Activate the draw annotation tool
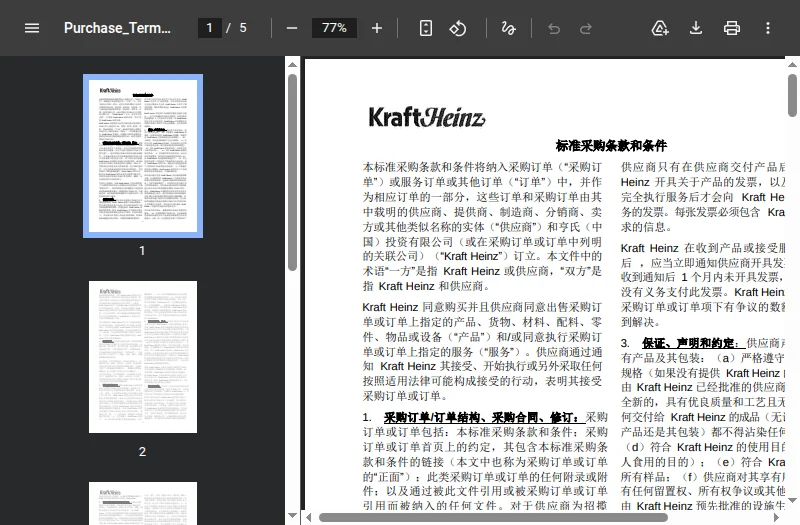Image resolution: width=800 pixels, height=525 pixels. 508,28
